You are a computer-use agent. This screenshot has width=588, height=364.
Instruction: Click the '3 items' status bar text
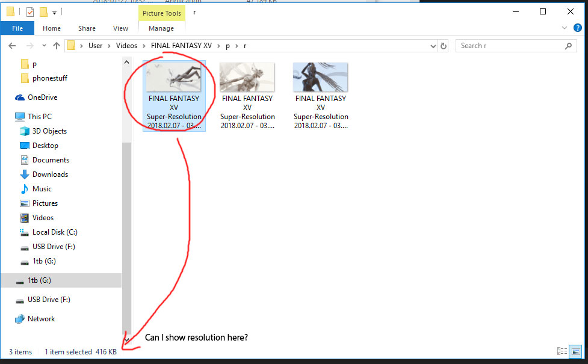coord(20,352)
